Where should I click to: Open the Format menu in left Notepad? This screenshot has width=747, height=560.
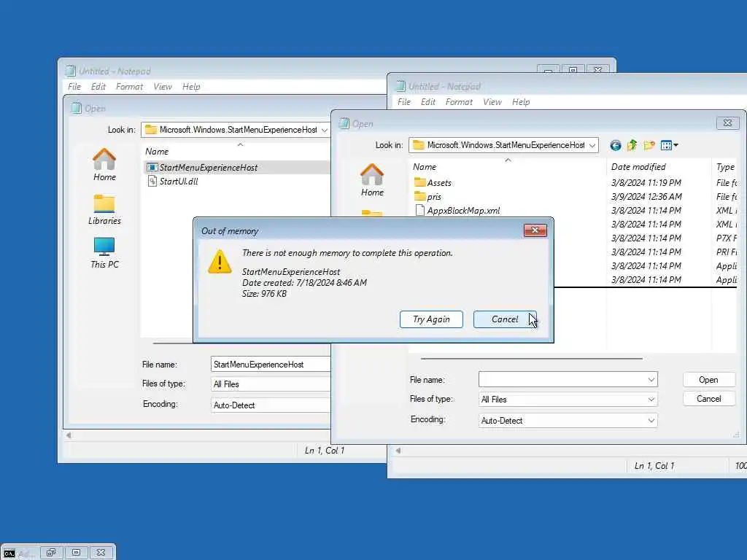(129, 87)
